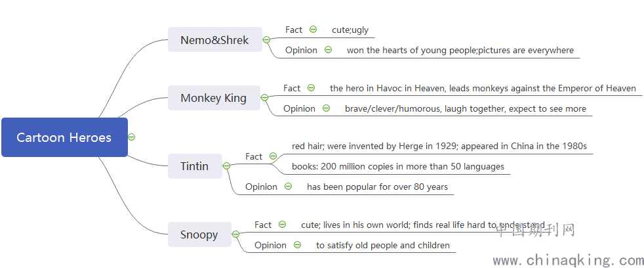Viewport: 644px width, 268px height.
Task: Select the Tintin topic node
Action: click(195, 166)
